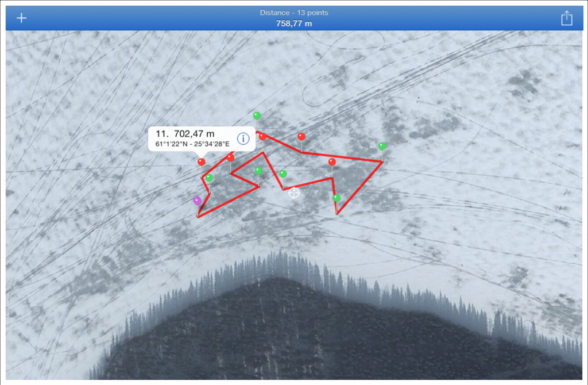Image resolution: width=588 pixels, height=385 pixels.
Task: Tap the 61°1'22"N coordinates line in callout
Action: coord(192,144)
